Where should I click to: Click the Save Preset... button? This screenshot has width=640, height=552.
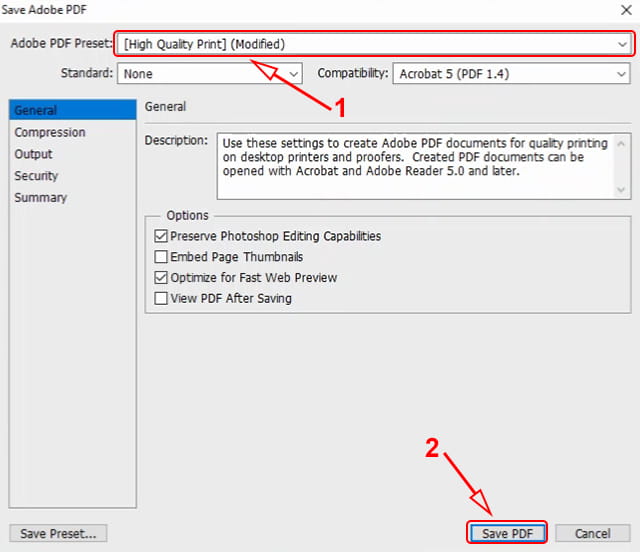(x=58, y=533)
